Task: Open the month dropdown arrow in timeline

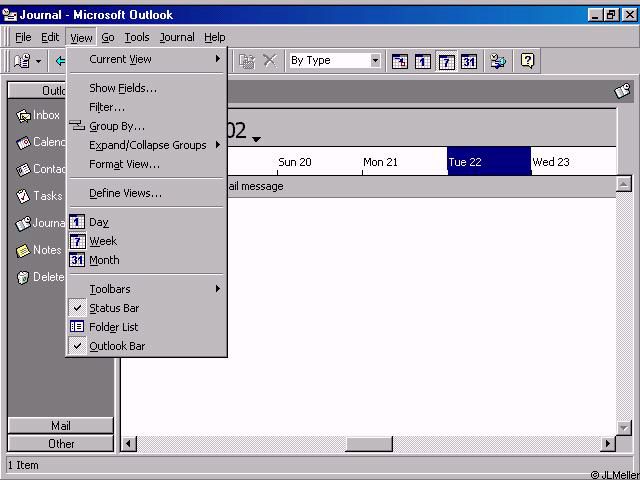Action: pos(256,140)
